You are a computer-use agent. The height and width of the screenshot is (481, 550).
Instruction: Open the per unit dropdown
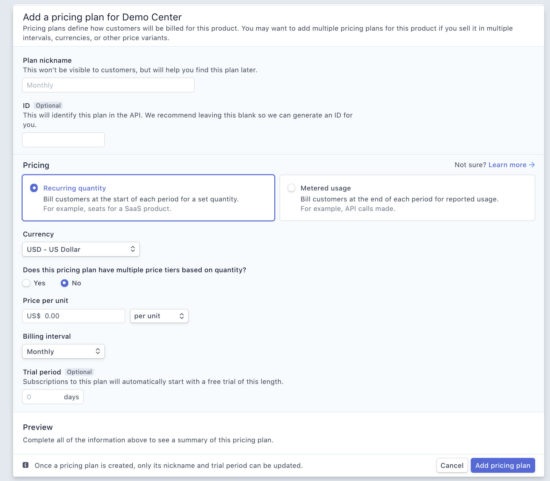pyautogui.click(x=159, y=316)
